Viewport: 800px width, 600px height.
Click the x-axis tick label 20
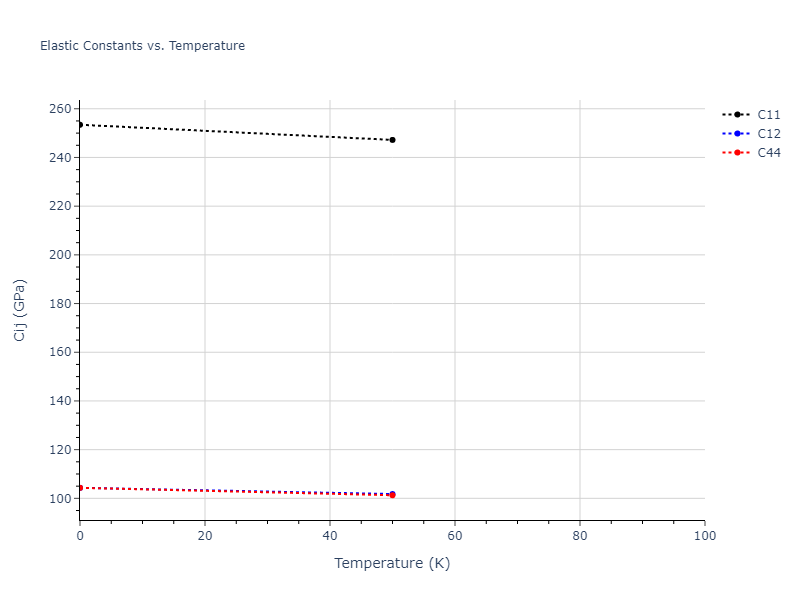pyautogui.click(x=205, y=536)
